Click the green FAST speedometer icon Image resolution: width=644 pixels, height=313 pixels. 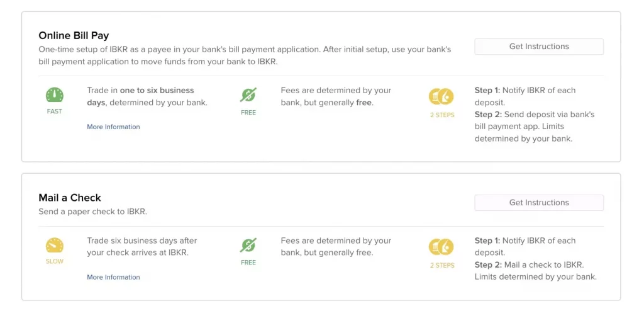(x=55, y=95)
